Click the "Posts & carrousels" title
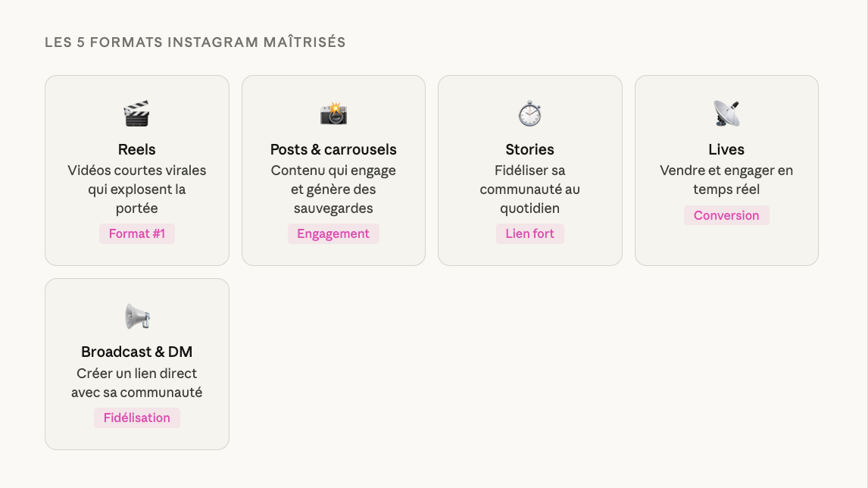The height and width of the screenshot is (488, 868). (333, 149)
